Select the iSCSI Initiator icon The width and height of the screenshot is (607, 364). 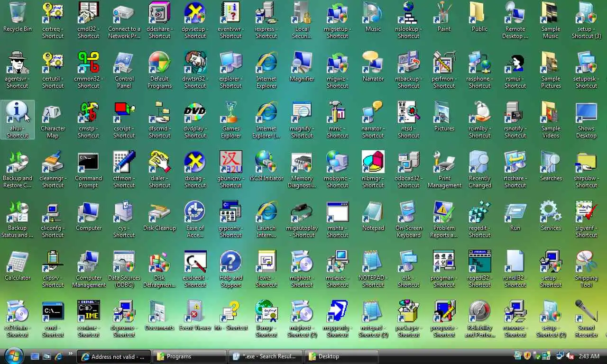click(x=267, y=166)
